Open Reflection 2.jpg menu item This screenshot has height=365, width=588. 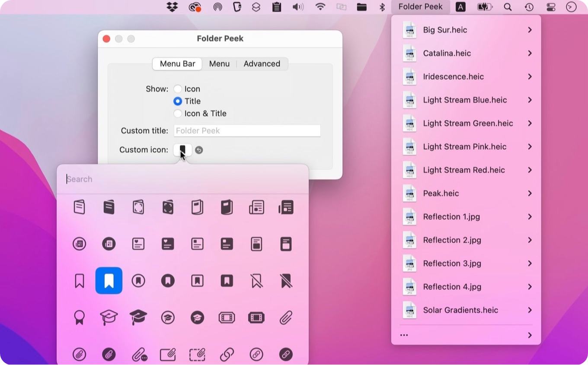pyautogui.click(x=466, y=240)
